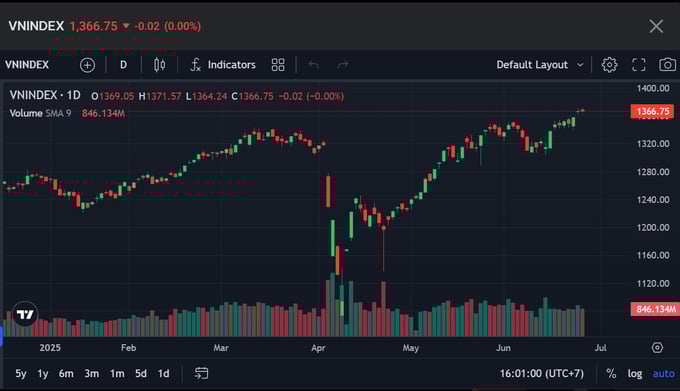
Task: Expand the Default Layout dropdown
Action: click(x=540, y=65)
